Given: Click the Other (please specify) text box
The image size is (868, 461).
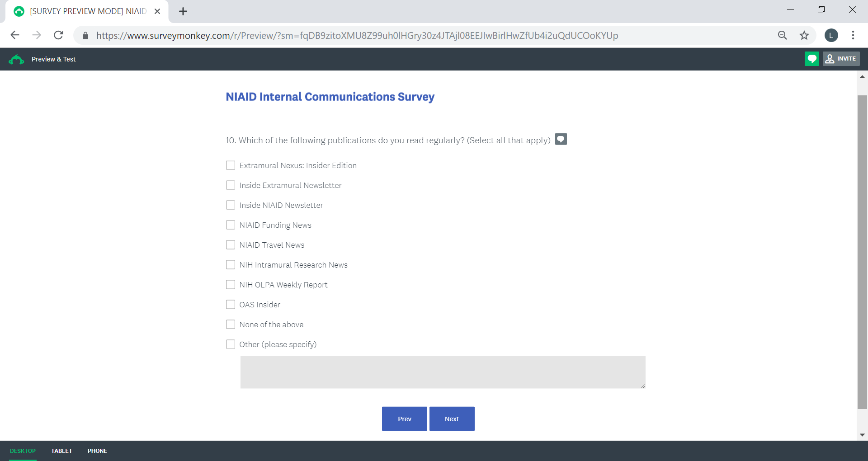Looking at the screenshot, I should point(443,372).
